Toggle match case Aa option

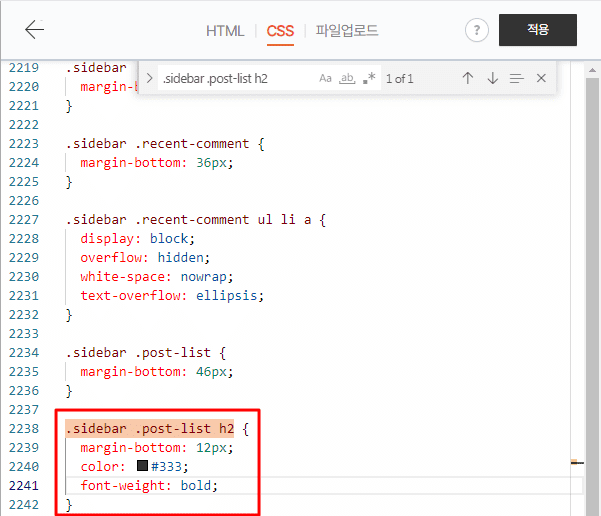(325, 78)
